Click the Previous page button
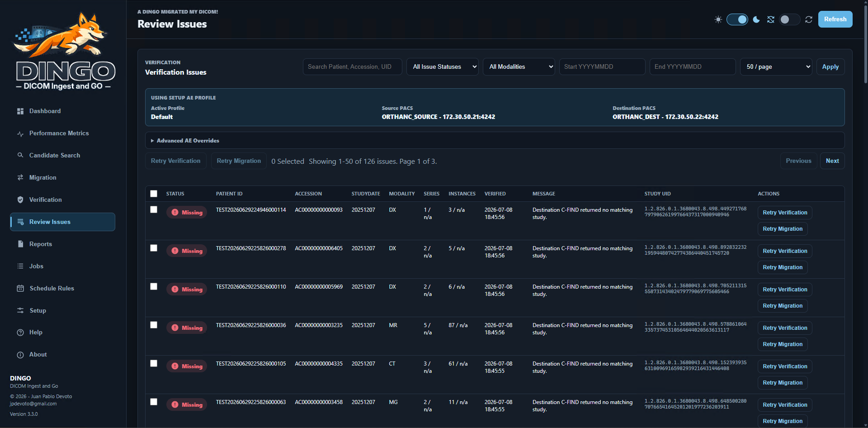This screenshot has width=868, height=428. [x=798, y=161]
